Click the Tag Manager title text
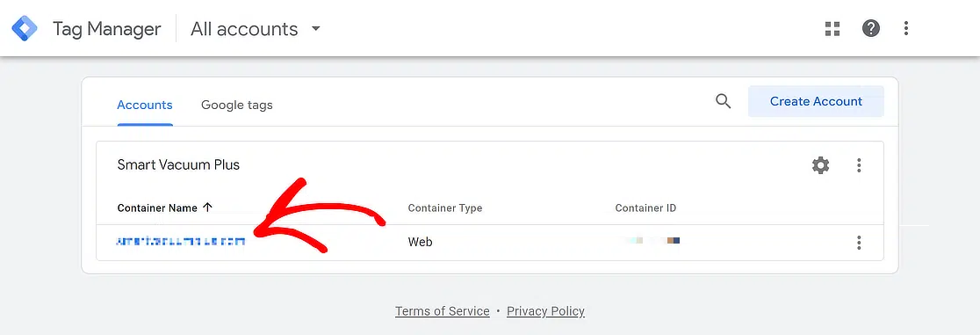980x335 pixels. click(x=107, y=29)
